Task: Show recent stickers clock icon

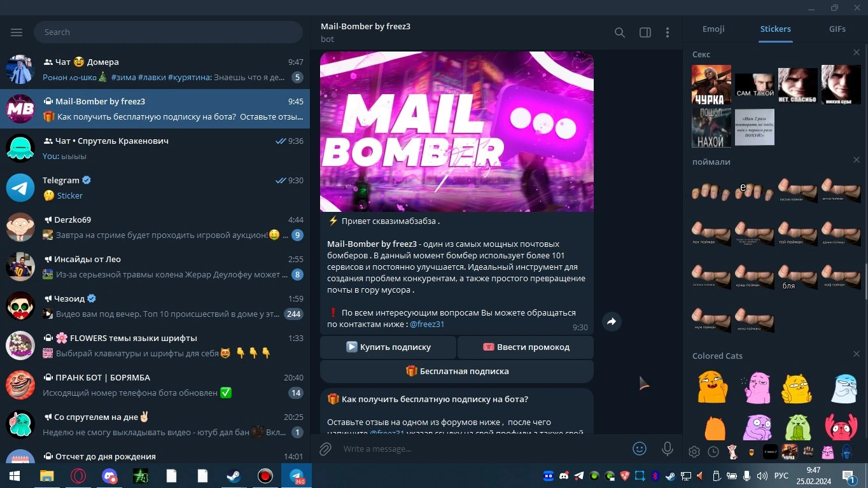Action: 713,452
